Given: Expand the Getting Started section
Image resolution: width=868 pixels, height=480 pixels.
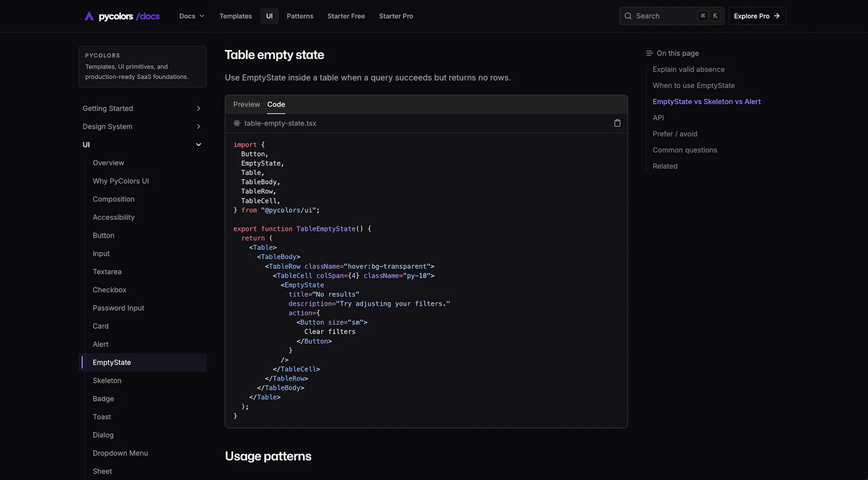Looking at the screenshot, I should (142, 108).
